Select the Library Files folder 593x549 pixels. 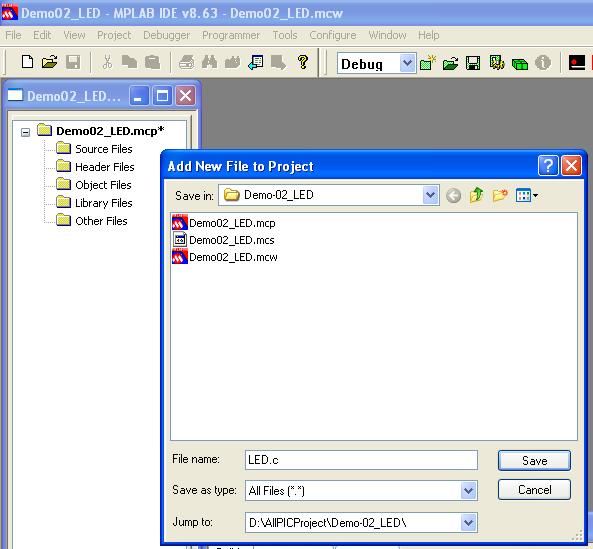click(94, 203)
